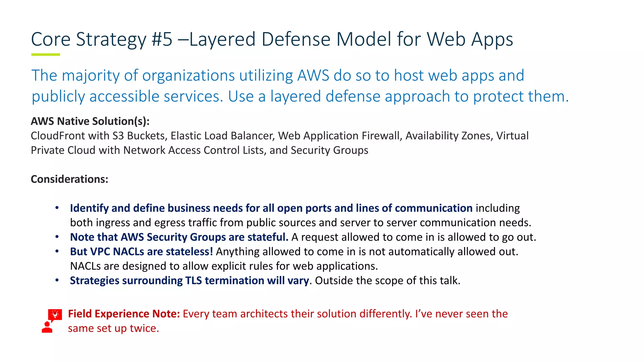
Task: Click 'Strategies surrounding TLS termination will vary'
Action: (189, 280)
